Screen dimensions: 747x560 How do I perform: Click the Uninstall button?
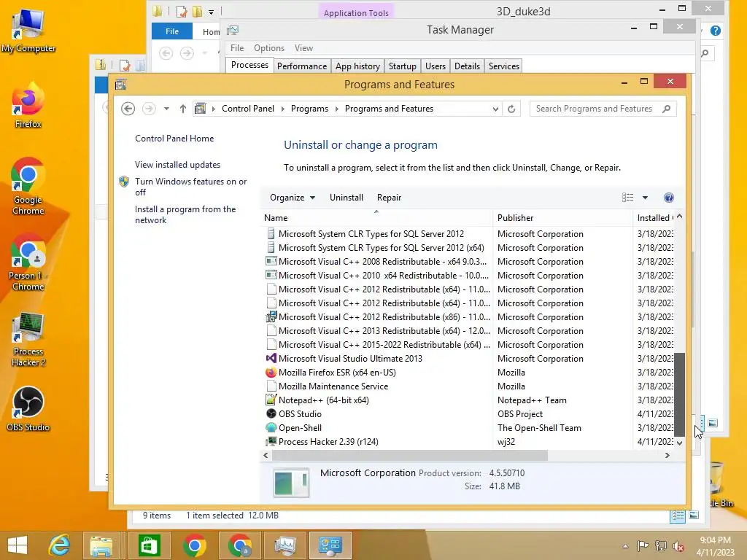point(347,198)
